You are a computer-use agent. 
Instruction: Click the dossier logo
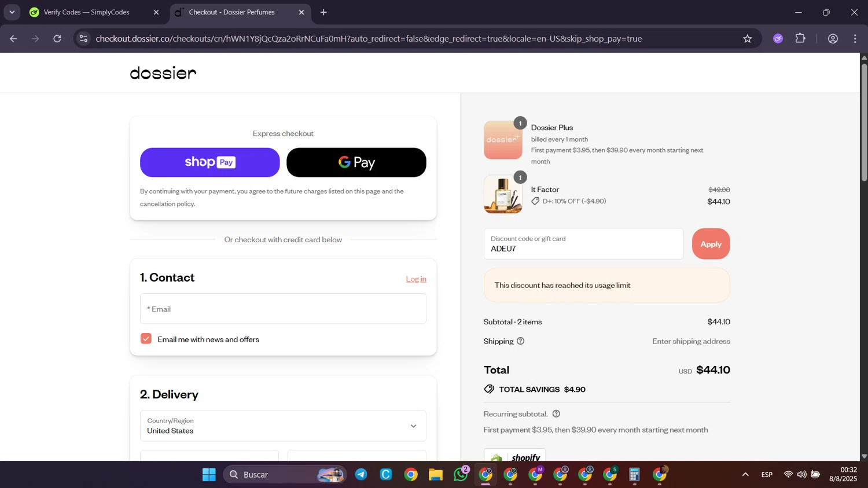click(163, 73)
